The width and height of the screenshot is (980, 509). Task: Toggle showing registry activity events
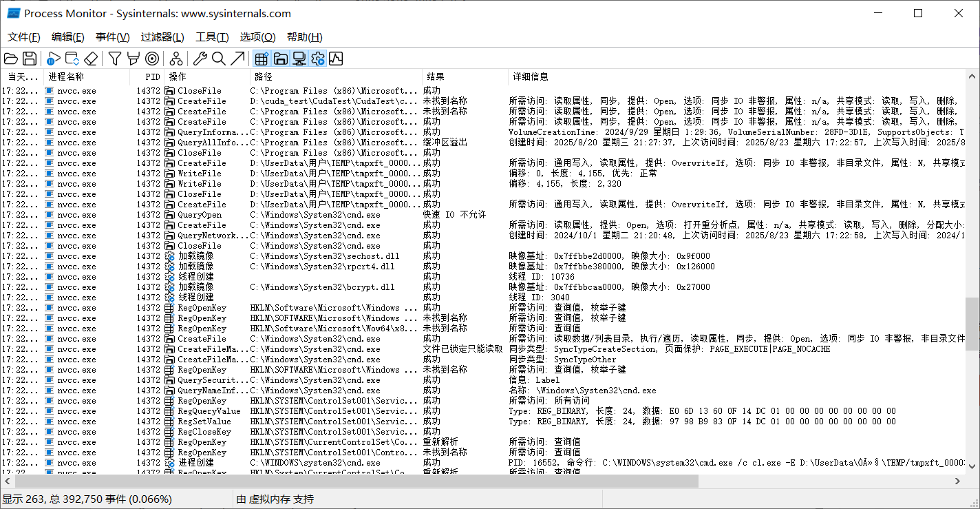coord(262,59)
